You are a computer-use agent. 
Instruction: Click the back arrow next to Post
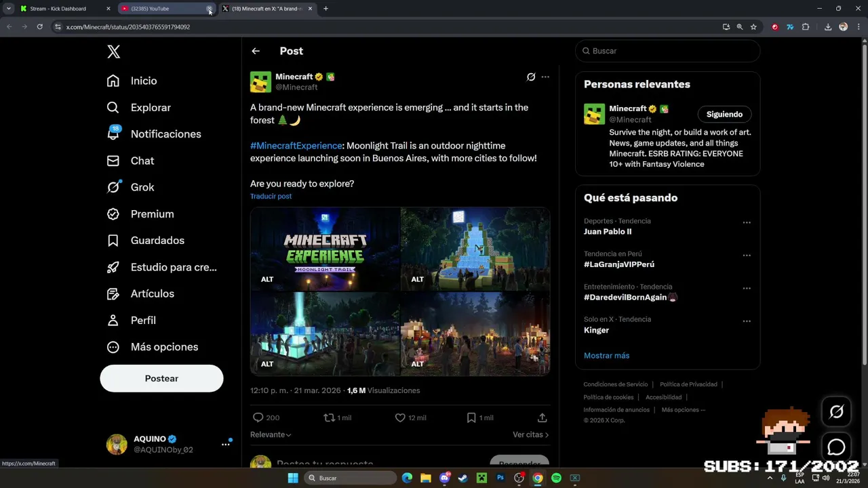tap(256, 51)
